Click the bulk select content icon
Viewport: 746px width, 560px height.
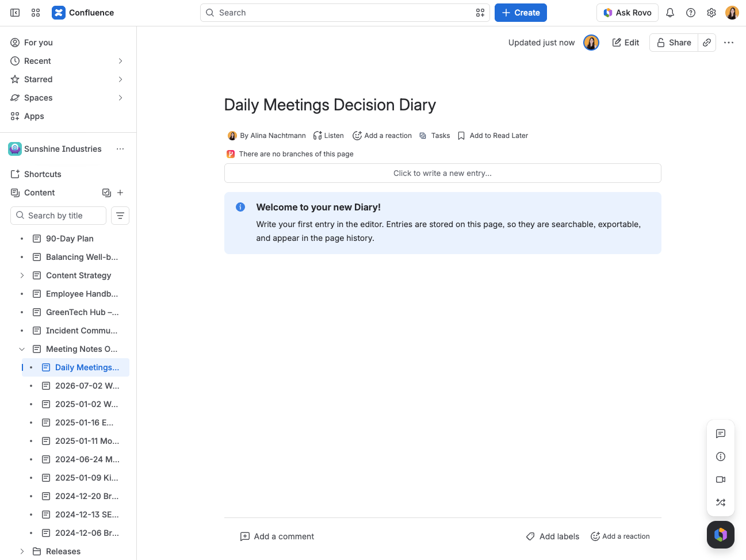[x=106, y=193]
